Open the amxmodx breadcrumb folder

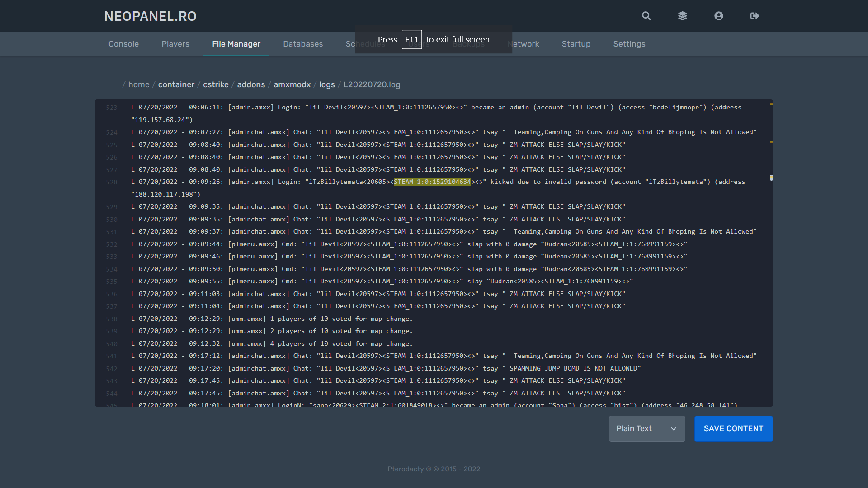coord(292,84)
